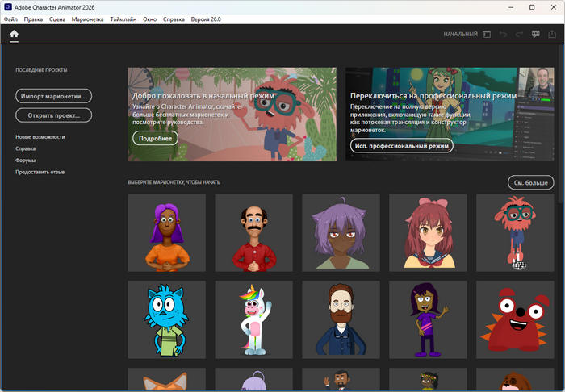The height and width of the screenshot is (392, 565).
Task: Open the workspace layout panel icon
Action: [x=487, y=35]
